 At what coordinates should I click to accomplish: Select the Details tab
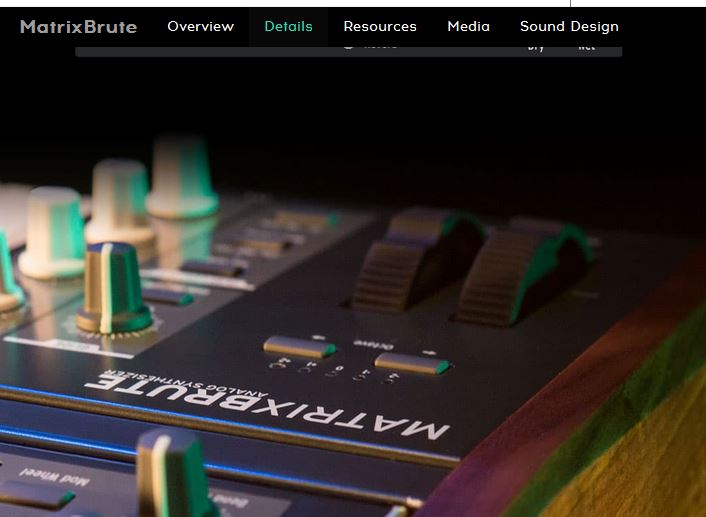[288, 27]
